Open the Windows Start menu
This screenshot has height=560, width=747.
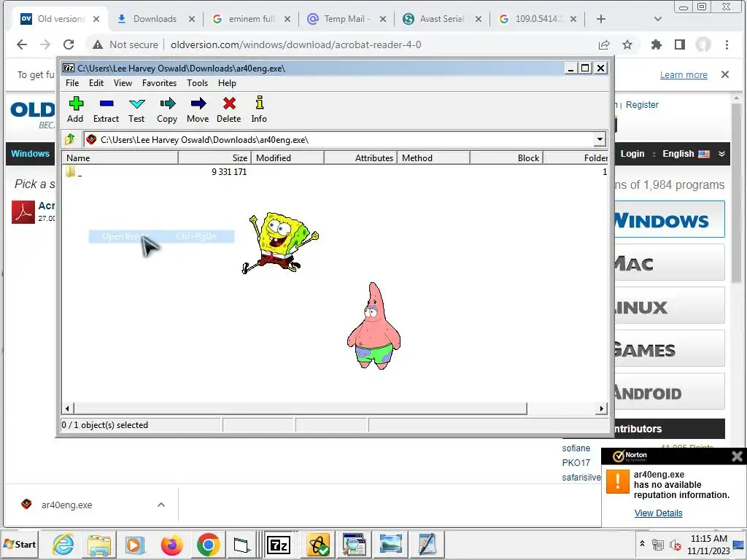[x=20, y=544]
